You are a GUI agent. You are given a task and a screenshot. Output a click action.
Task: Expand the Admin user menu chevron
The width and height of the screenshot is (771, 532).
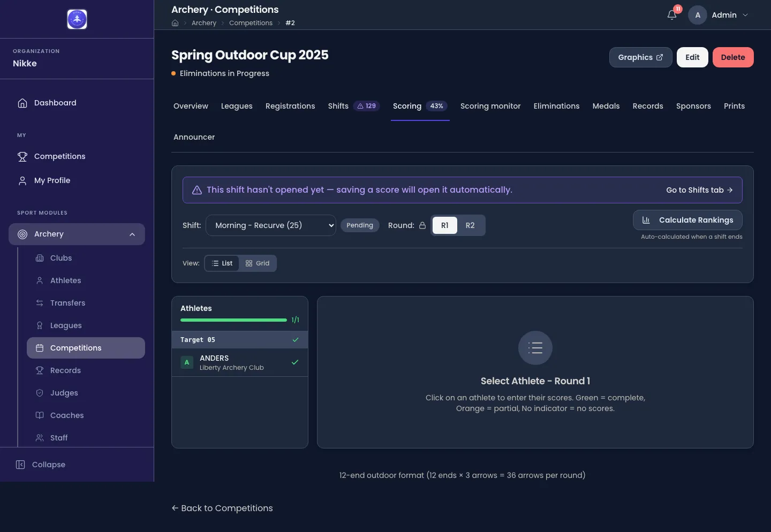(x=745, y=15)
